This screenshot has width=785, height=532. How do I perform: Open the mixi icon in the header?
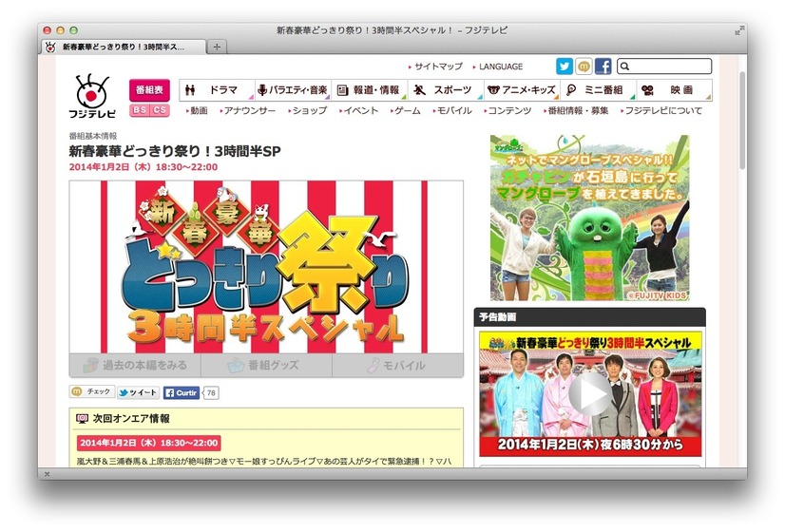click(x=584, y=66)
